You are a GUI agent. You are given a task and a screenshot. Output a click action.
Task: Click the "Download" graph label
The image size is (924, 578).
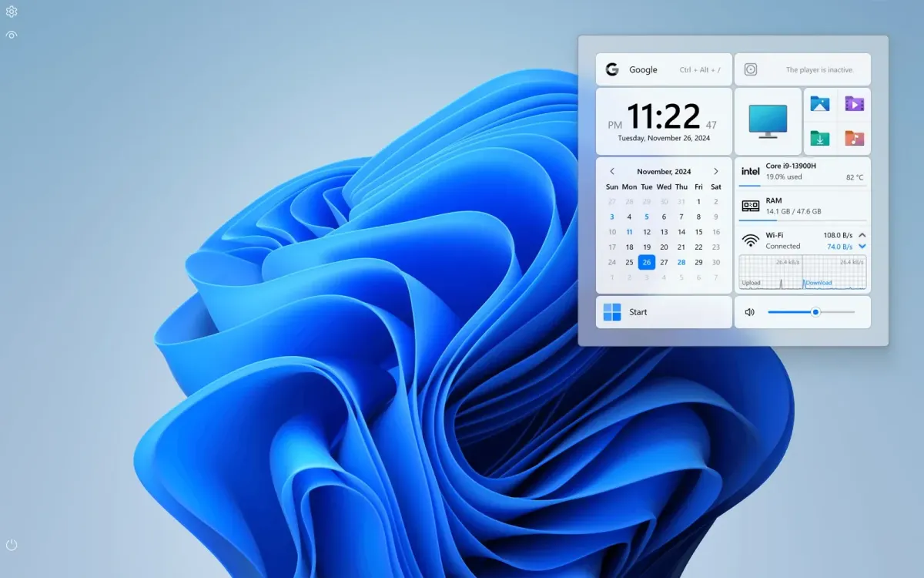point(819,283)
